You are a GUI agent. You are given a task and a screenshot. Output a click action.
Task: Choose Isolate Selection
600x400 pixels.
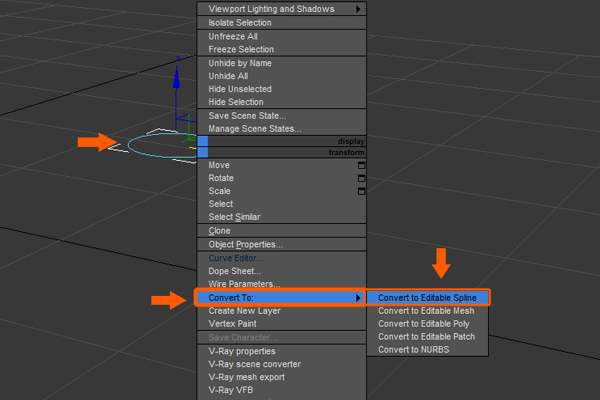pyautogui.click(x=282, y=23)
